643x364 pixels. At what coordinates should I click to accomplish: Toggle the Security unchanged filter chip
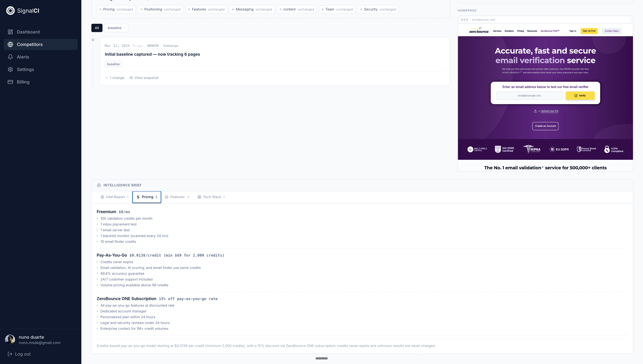click(378, 9)
